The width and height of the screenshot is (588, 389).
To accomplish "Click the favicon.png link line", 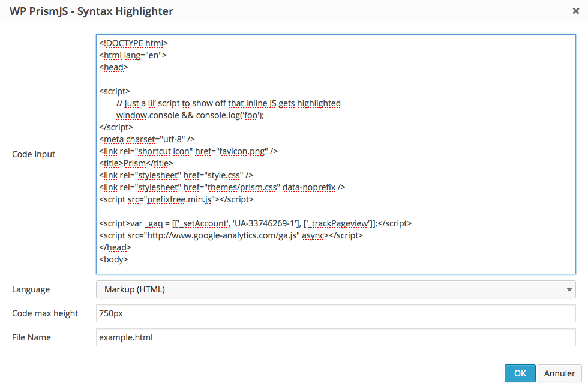I will 188,151.
